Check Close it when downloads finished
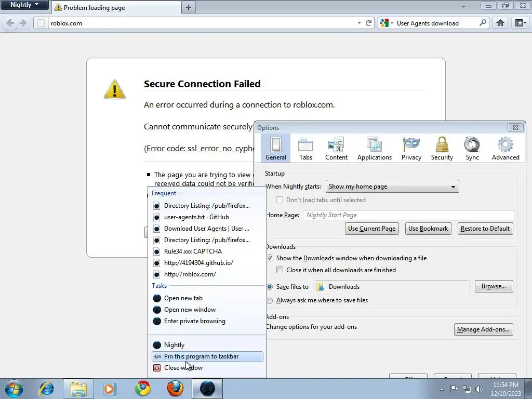 coord(280,270)
